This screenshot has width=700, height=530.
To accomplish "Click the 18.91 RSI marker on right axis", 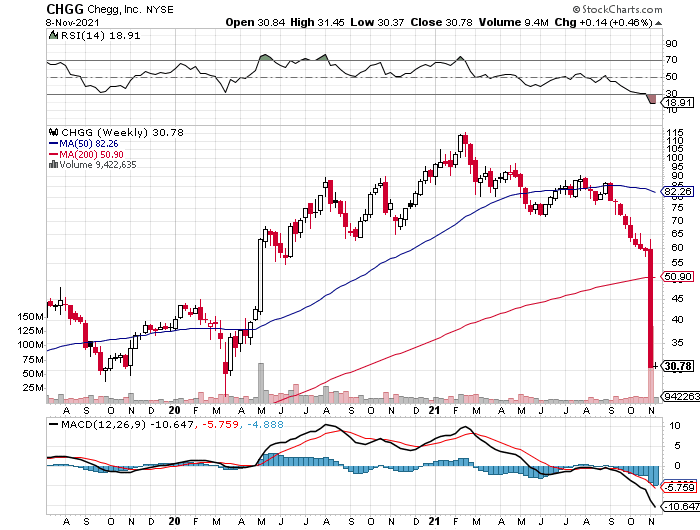I will 678,103.
